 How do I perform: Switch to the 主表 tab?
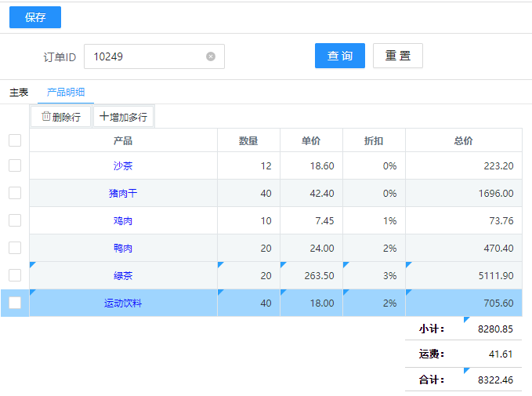point(19,93)
